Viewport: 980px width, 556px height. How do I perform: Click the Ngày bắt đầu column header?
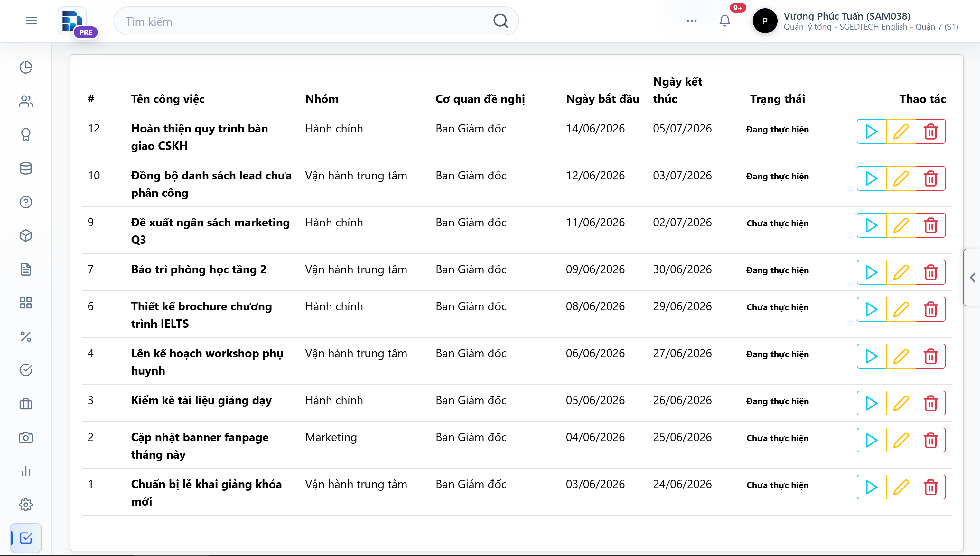click(602, 99)
